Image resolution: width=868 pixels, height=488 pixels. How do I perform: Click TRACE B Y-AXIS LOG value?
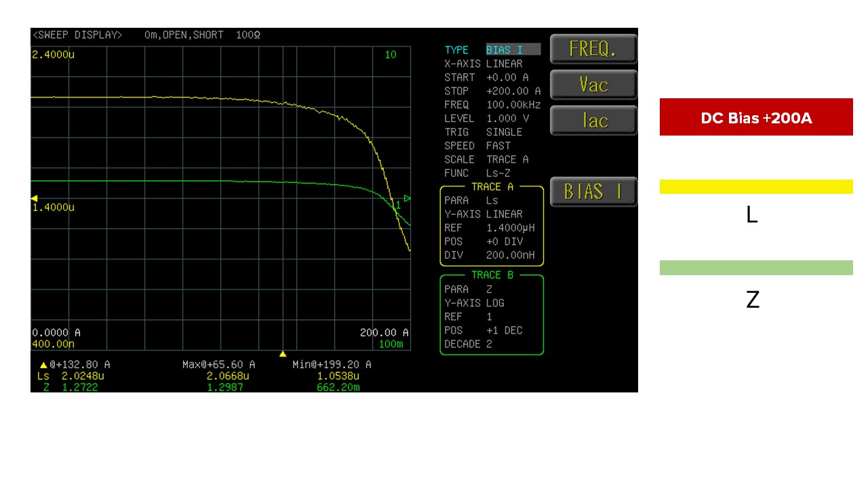[x=495, y=303]
